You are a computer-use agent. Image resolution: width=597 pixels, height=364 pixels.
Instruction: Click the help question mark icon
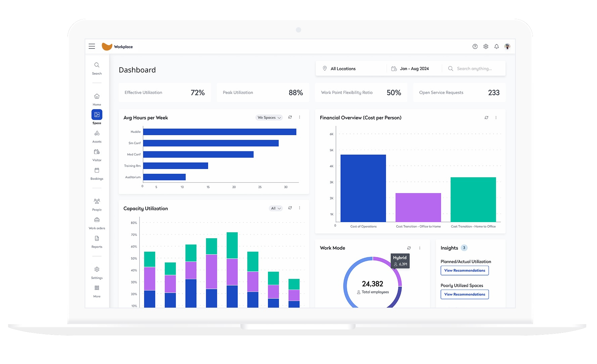click(475, 47)
